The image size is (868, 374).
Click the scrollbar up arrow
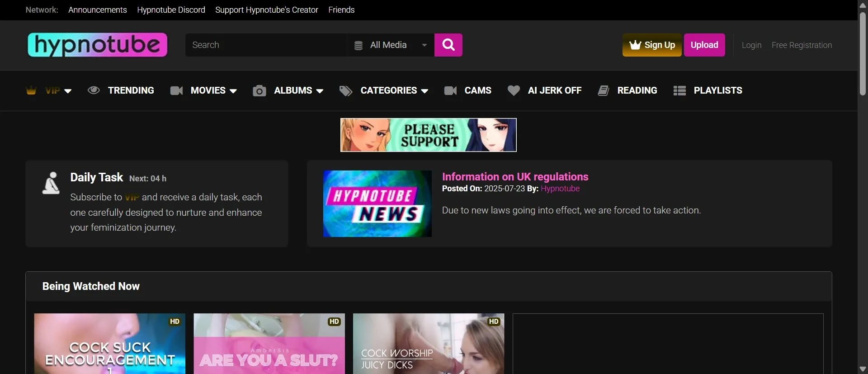coord(863,5)
